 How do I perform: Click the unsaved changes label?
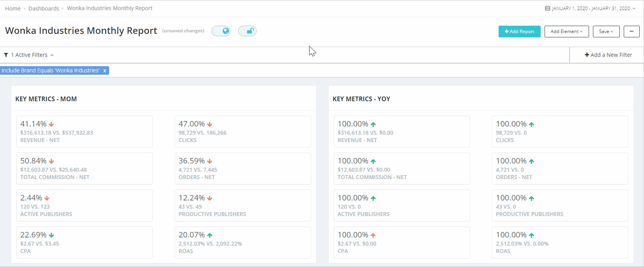183,31
